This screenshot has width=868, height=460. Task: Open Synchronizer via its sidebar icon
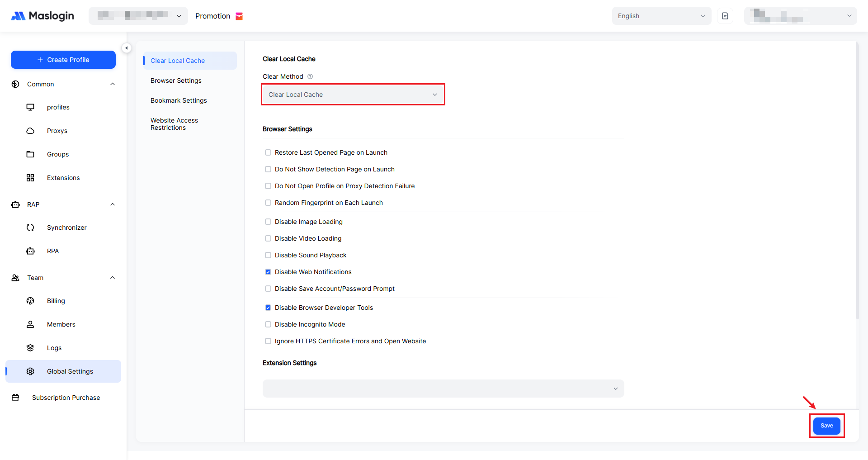point(30,228)
